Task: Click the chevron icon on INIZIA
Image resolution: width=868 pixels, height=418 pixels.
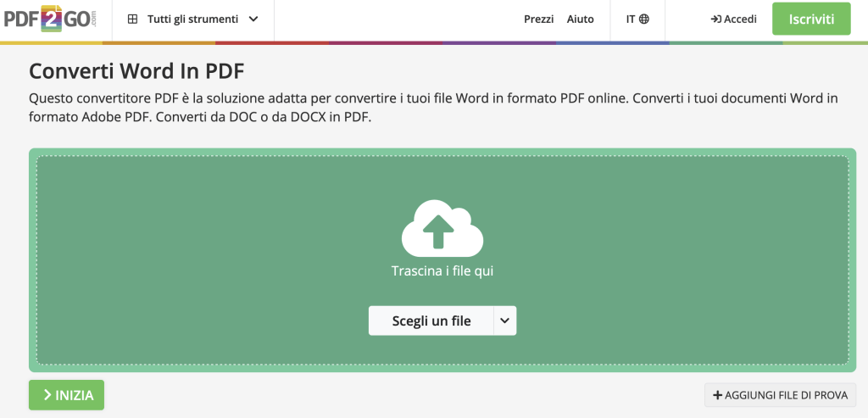Action: 47,395
